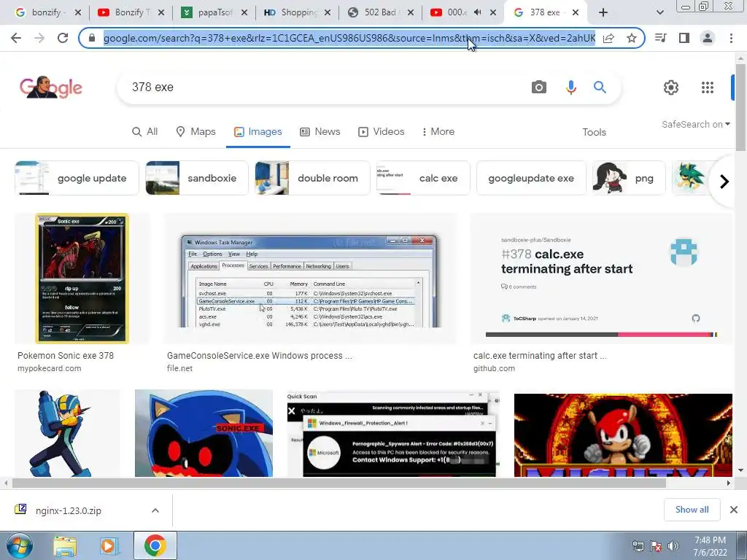Start voice search with the microphone icon

pyautogui.click(x=570, y=87)
